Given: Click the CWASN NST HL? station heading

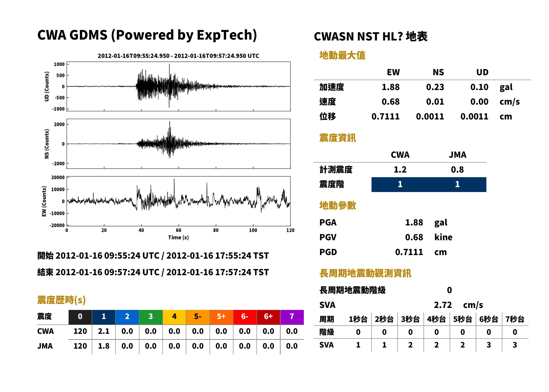Looking at the screenshot, I should tap(371, 37).
